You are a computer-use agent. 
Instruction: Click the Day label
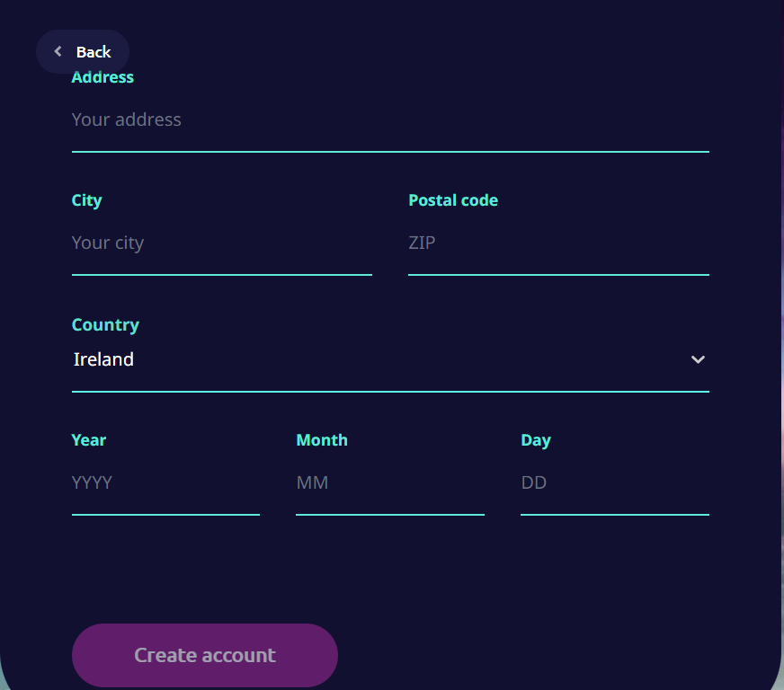536,440
